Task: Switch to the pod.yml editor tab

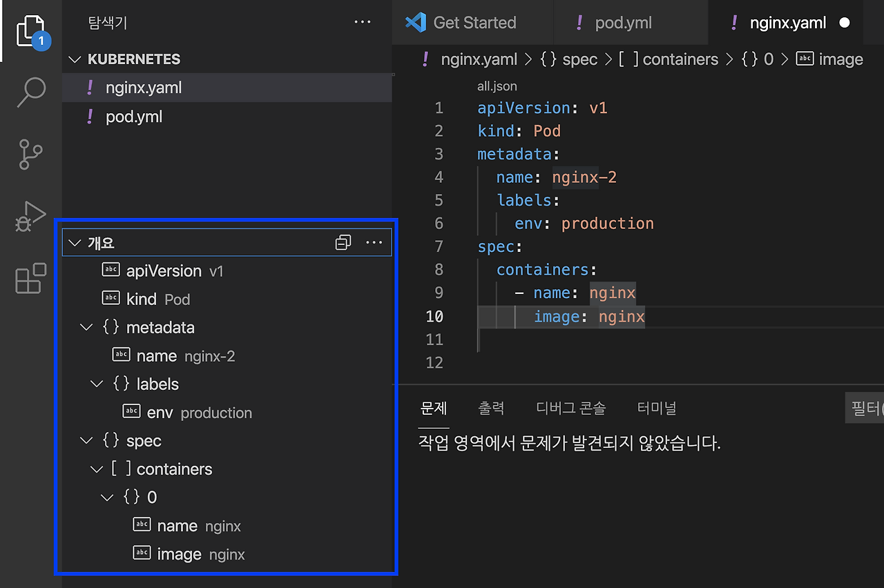Action: click(x=631, y=23)
